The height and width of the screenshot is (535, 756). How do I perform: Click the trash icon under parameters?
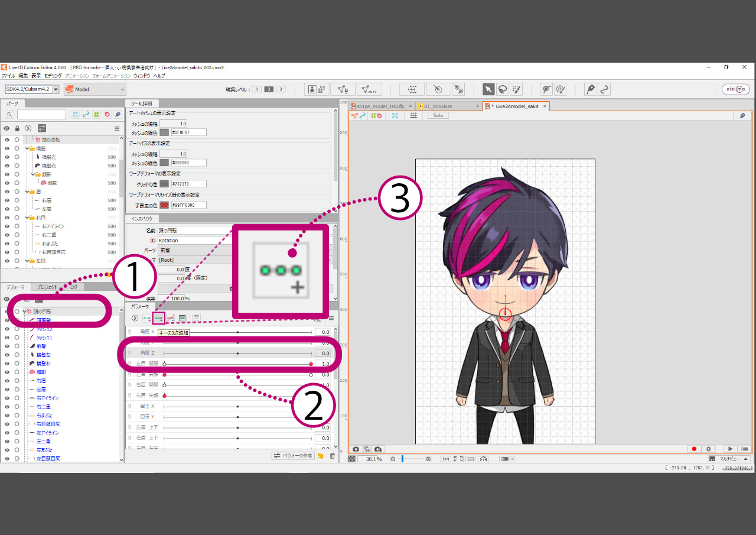pos(332,456)
